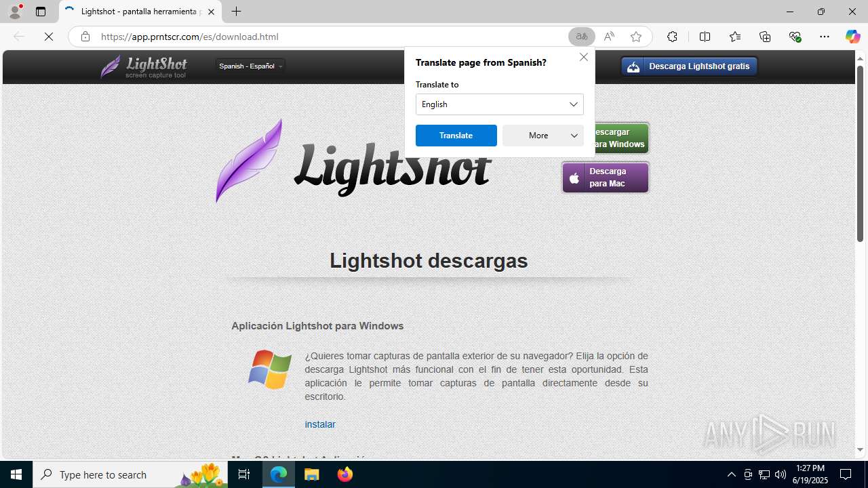Click Descargar para Windows green button
868x488 pixels.
pos(622,138)
